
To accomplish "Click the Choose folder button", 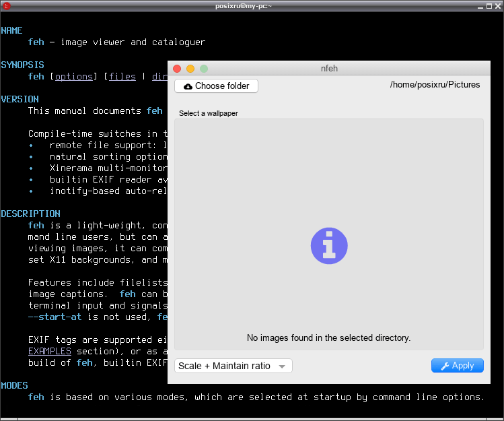I will pyautogui.click(x=216, y=86).
